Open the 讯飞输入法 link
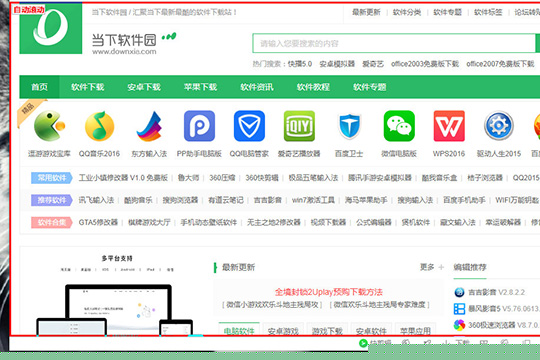The height and width of the screenshot is (360, 540). point(96,200)
